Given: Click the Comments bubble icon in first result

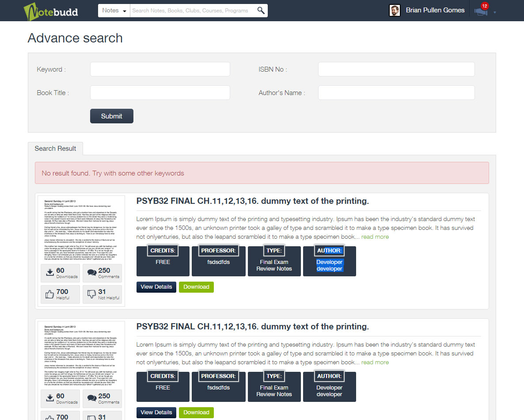Looking at the screenshot, I should tap(92, 273).
